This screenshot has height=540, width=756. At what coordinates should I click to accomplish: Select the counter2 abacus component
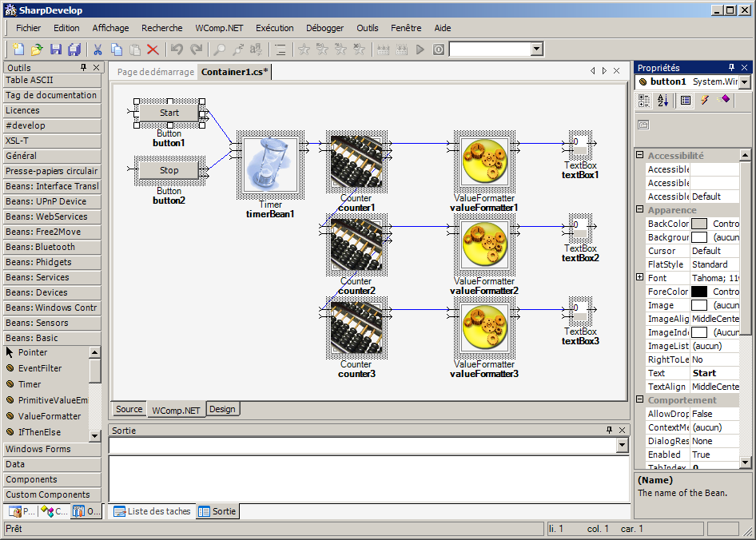356,245
